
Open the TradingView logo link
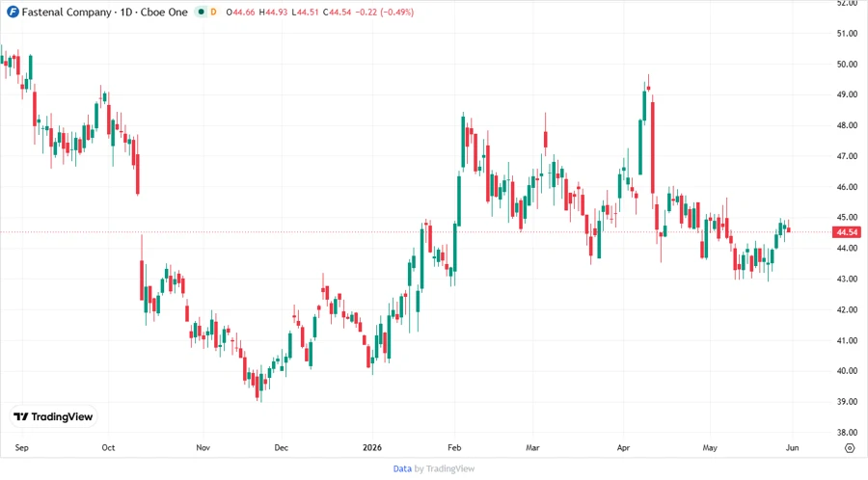coord(54,417)
